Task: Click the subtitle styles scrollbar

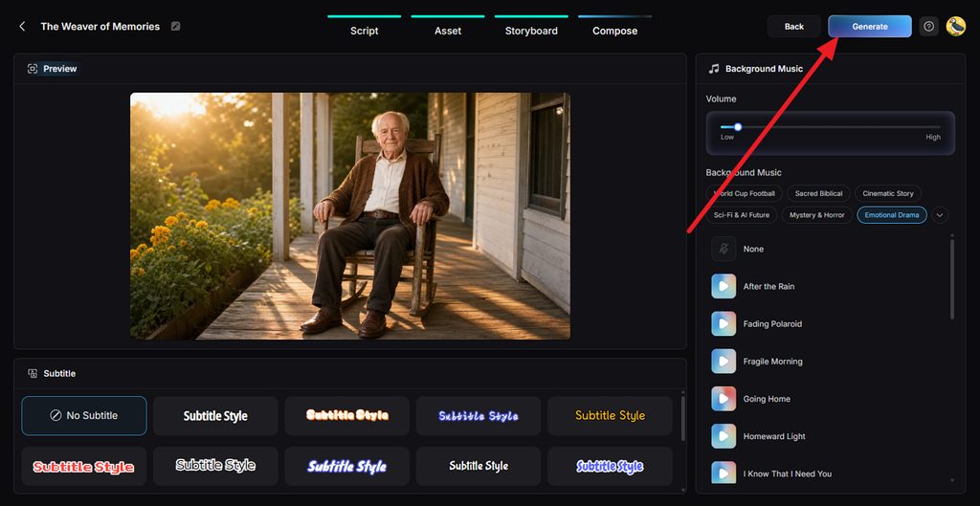Action: [x=682, y=419]
